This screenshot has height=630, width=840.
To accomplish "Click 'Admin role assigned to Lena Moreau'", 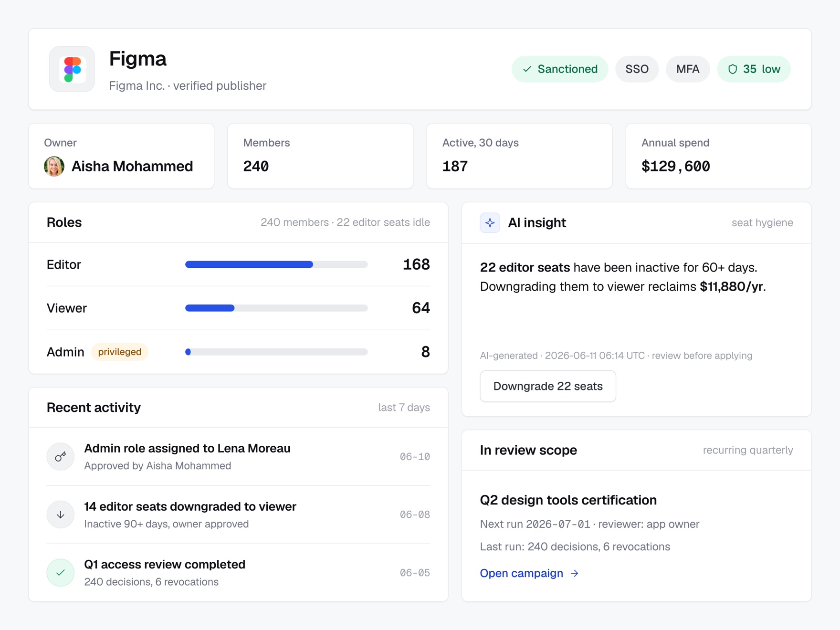I will point(187,449).
